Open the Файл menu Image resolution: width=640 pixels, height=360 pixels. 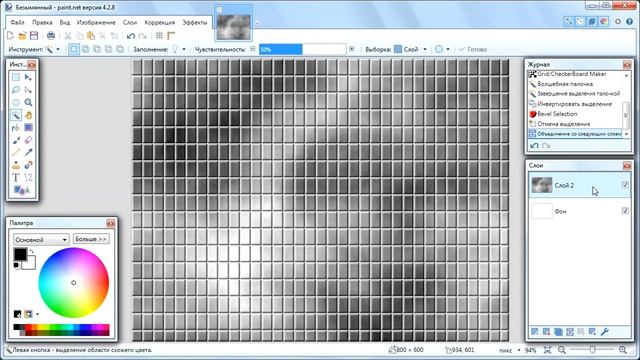pos(17,22)
